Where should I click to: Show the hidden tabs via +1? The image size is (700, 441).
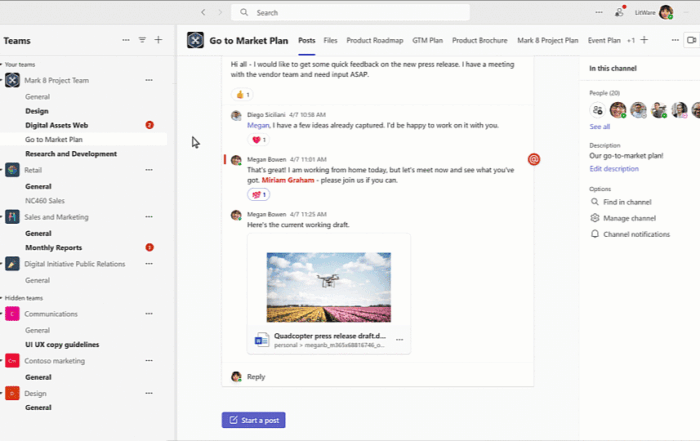pos(630,41)
